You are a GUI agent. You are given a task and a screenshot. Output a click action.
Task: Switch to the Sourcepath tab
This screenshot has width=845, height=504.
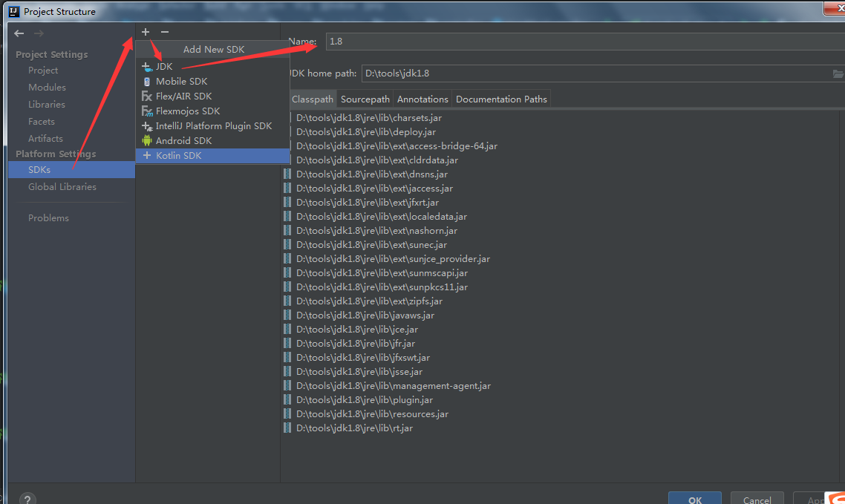click(x=365, y=99)
